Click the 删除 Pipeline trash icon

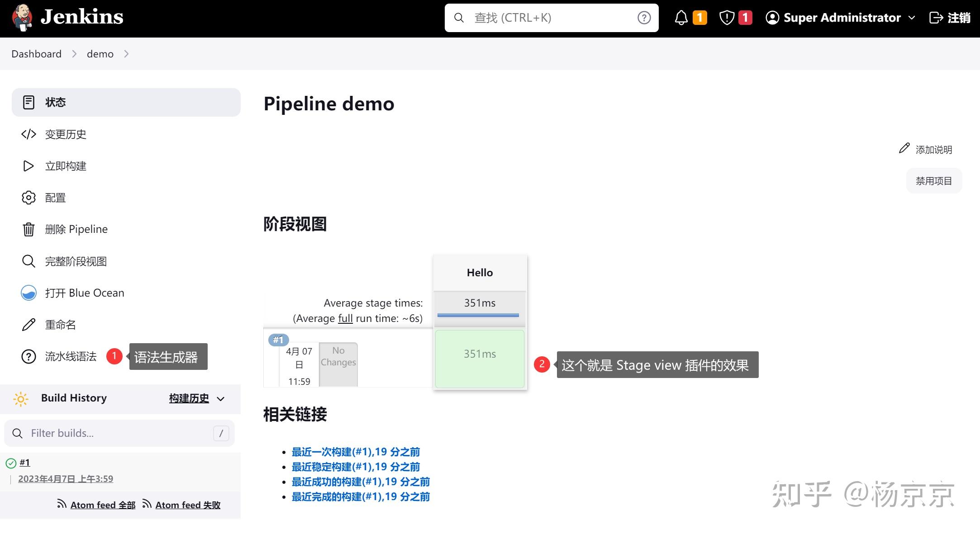click(29, 229)
